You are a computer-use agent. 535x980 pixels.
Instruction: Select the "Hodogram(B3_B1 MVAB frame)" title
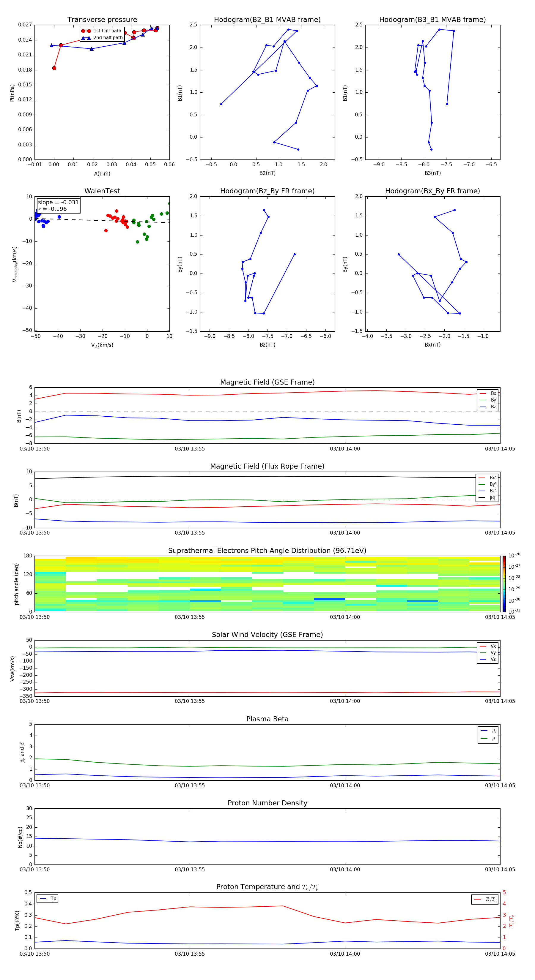tap(432, 19)
